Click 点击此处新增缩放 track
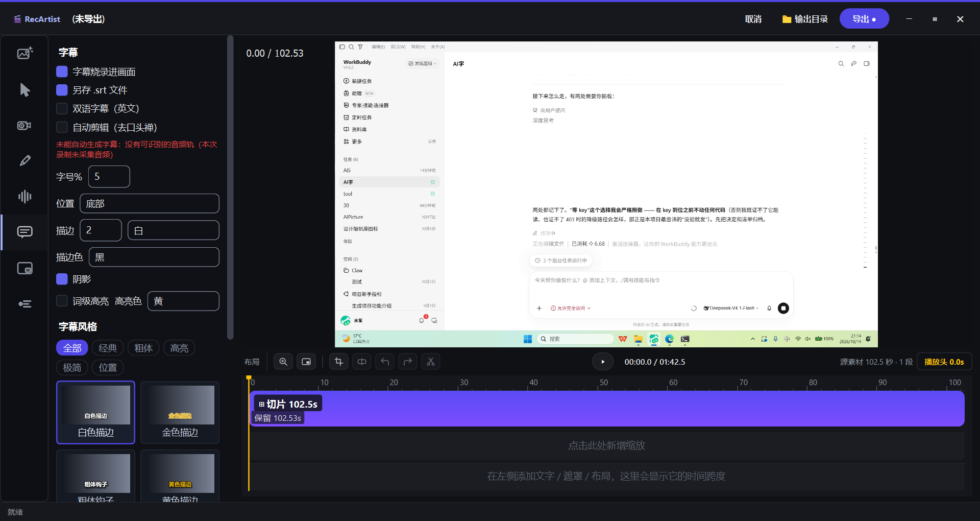This screenshot has height=521, width=980. pyautogui.click(x=607, y=445)
